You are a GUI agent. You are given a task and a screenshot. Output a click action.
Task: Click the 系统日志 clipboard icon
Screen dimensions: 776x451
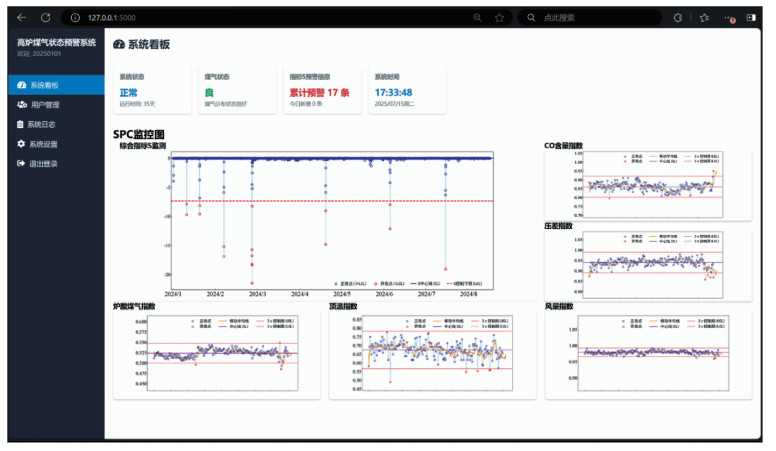tap(21, 124)
